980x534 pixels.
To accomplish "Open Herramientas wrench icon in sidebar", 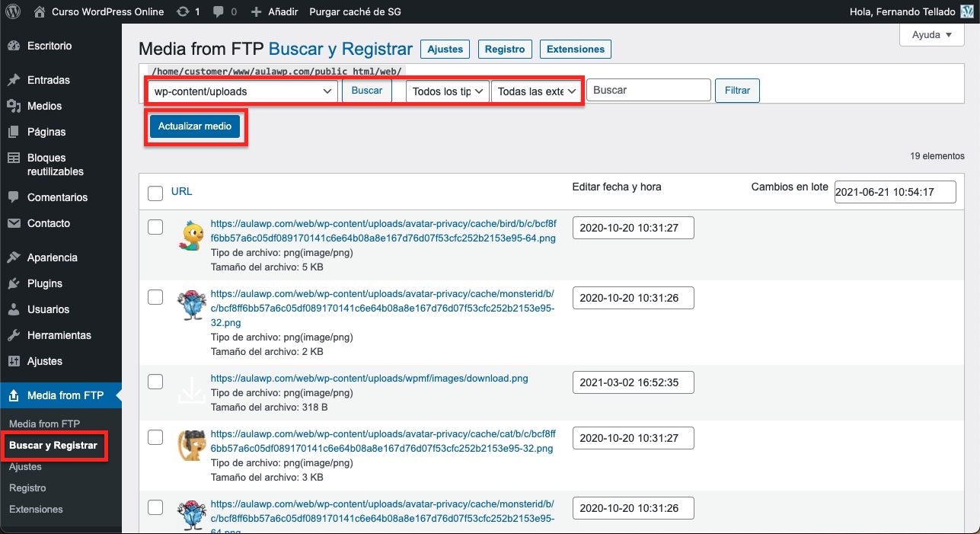I will (x=13, y=335).
